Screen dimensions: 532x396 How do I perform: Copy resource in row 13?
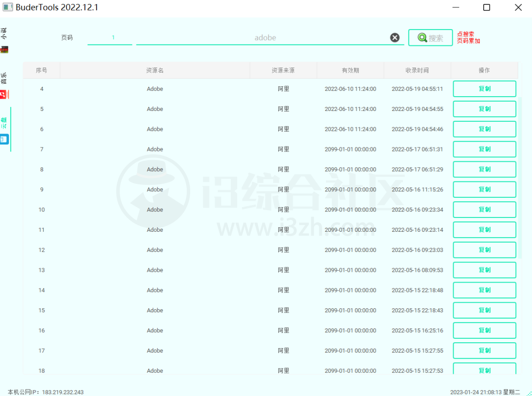pyautogui.click(x=485, y=270)
